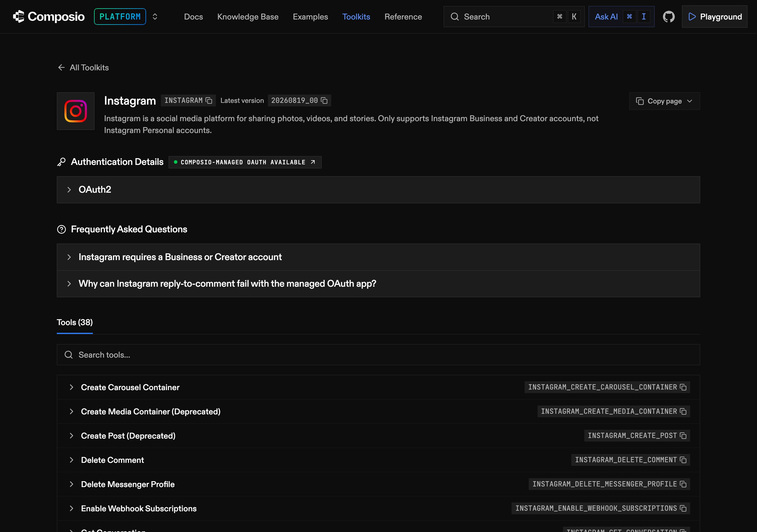Click the Instagram logo thumbnail

pos(75,111)
